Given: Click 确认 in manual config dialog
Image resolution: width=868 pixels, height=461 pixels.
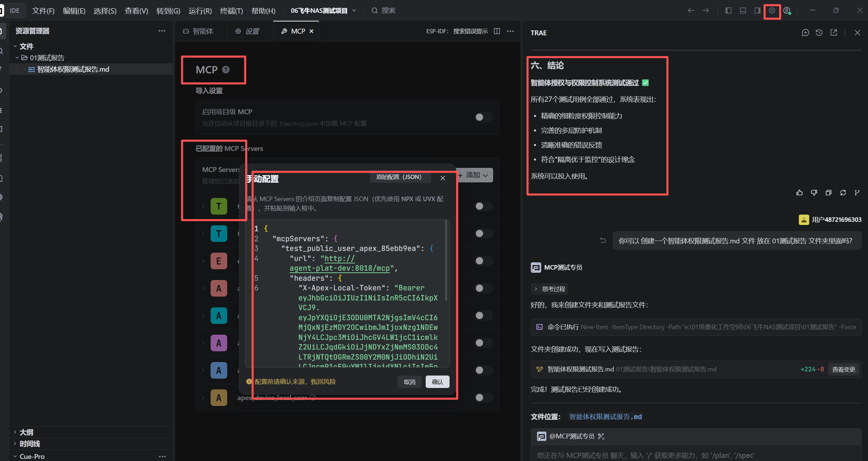Looking at the screenshot, I should pos(437,382).
